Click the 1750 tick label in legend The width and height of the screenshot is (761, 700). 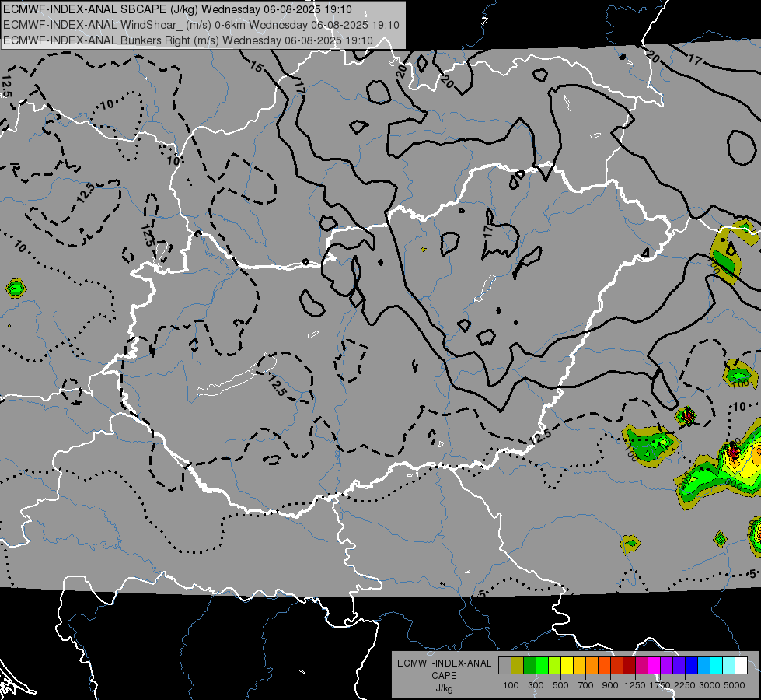(660, 685)
